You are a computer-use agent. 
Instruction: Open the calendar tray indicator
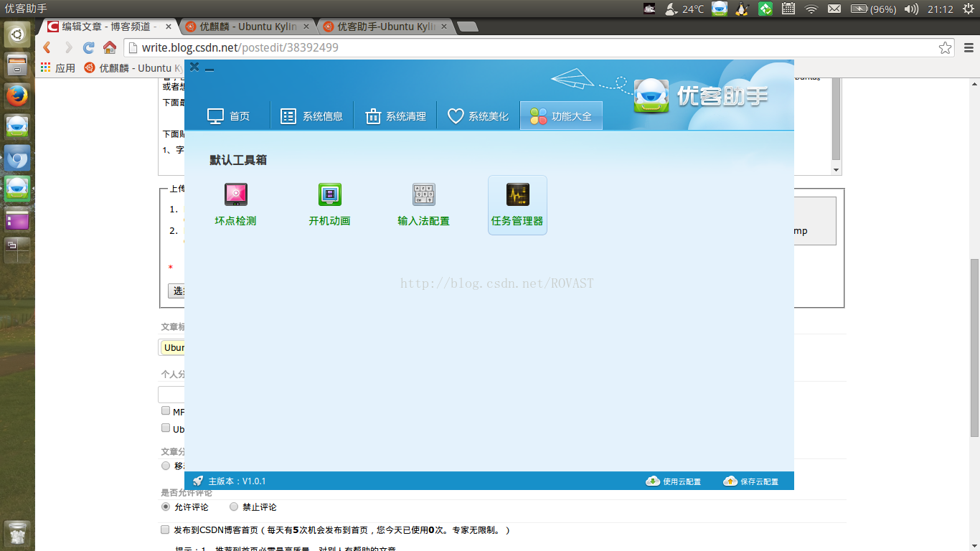pyautogui.click(x=788, y=9)
